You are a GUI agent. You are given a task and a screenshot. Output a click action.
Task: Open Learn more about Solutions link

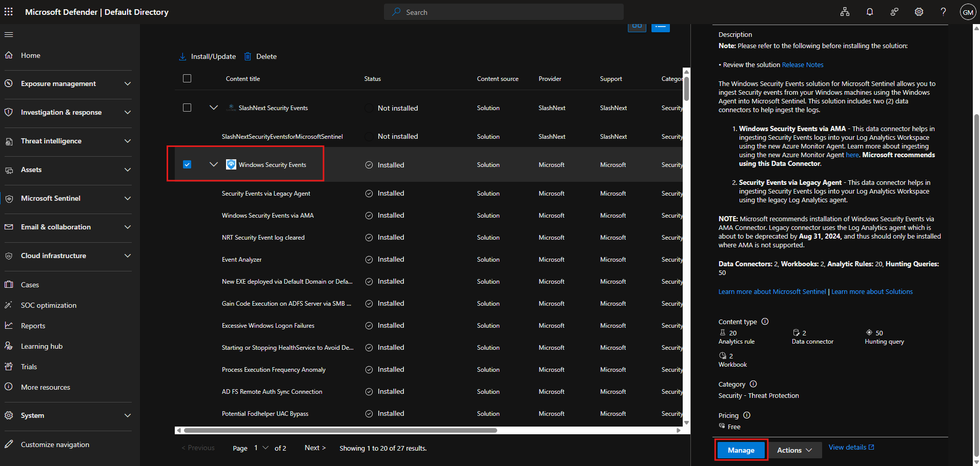coord(872,291)
